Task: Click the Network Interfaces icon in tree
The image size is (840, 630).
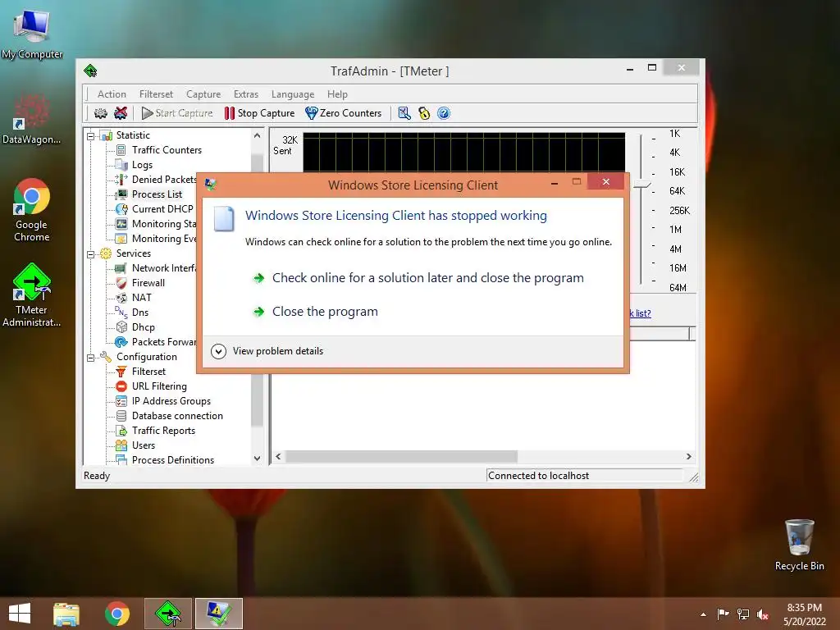Action: coord(121,268)
